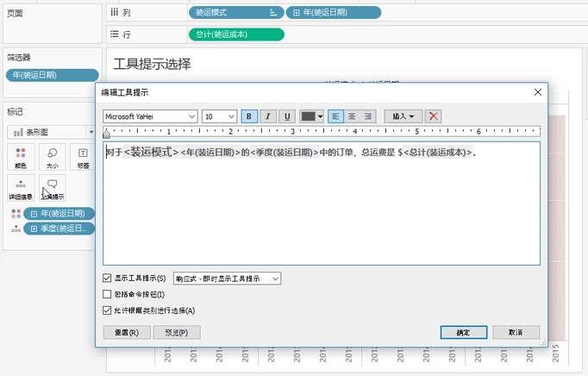Open the 大小 (Size) marks card
Screen dimensions: 588x376
[52, 157]
